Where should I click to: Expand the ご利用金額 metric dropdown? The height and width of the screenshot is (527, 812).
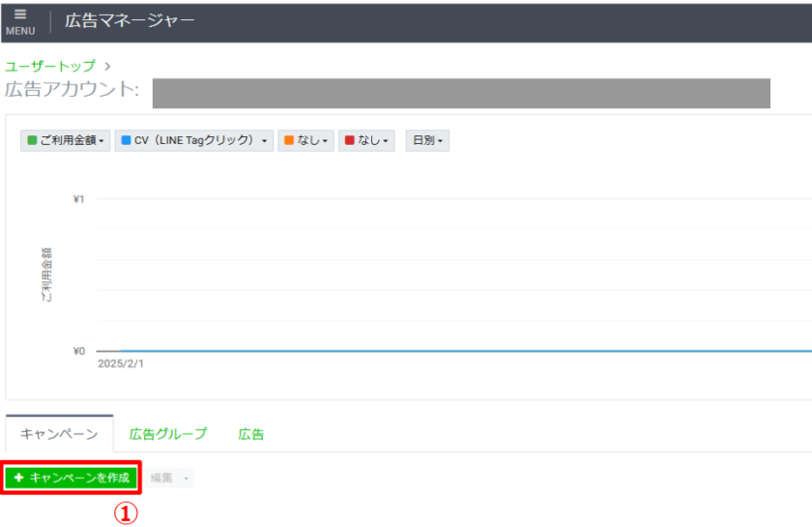click(66, 141)
